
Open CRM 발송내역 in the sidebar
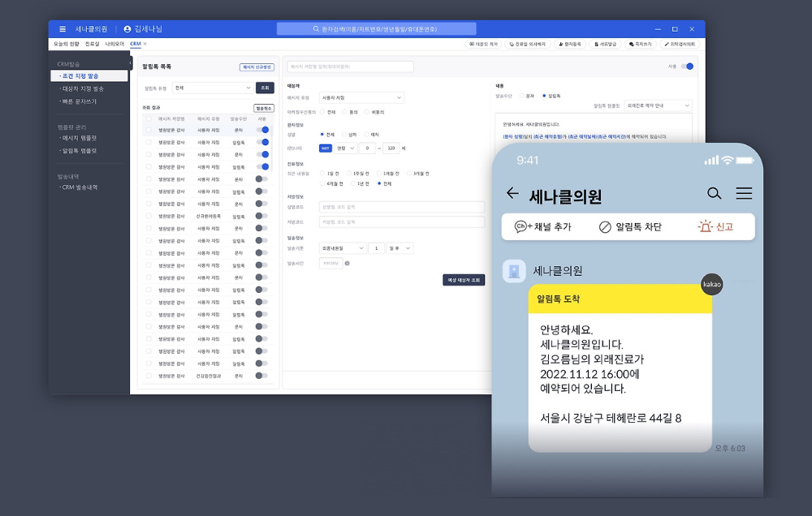coord(80,187)
